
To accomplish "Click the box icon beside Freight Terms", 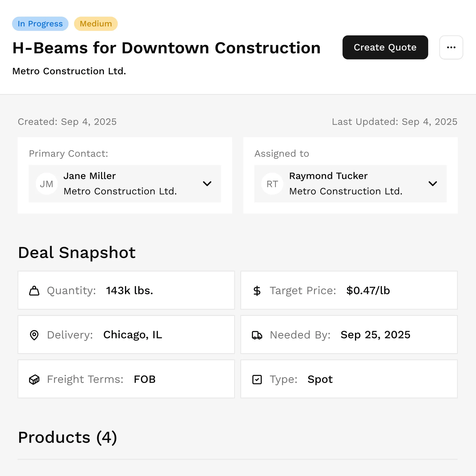I will coord(34,379).
